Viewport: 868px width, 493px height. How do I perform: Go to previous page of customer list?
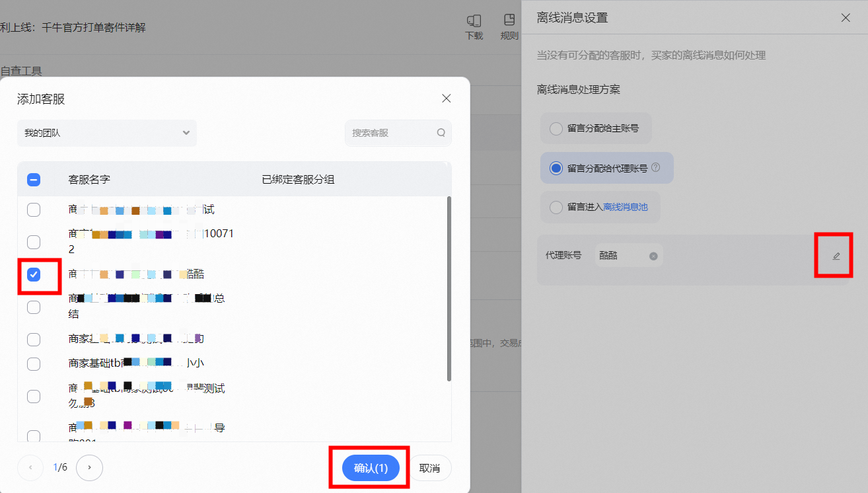point(30,468)
